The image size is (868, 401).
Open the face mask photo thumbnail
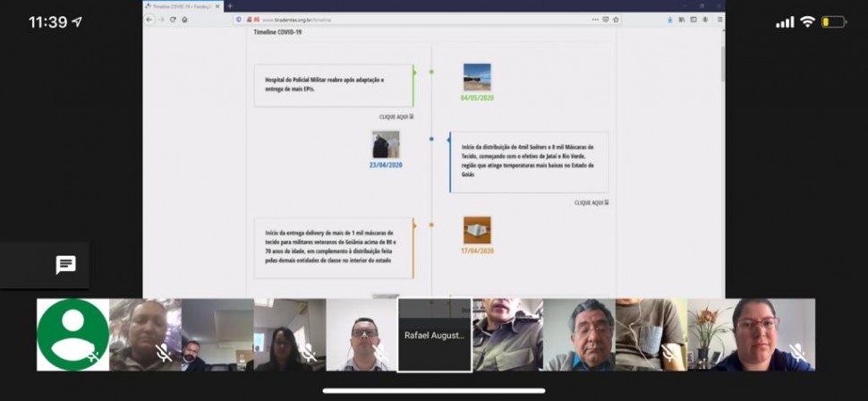[477, 230]
